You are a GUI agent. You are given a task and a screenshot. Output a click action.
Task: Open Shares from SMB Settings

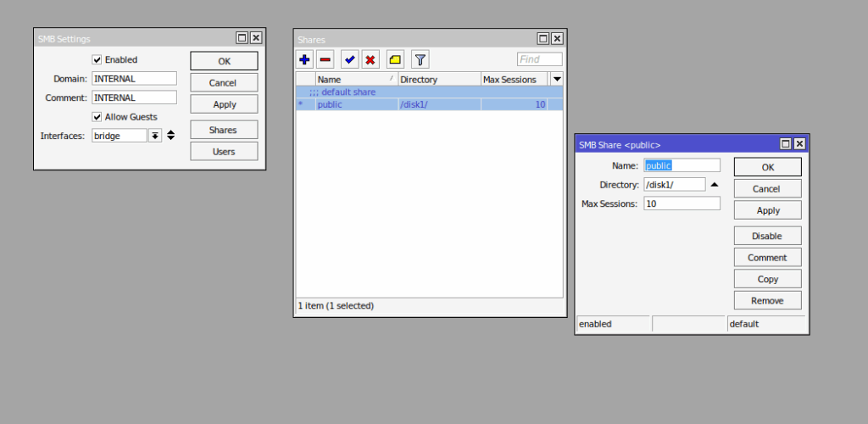coord(223,130)
